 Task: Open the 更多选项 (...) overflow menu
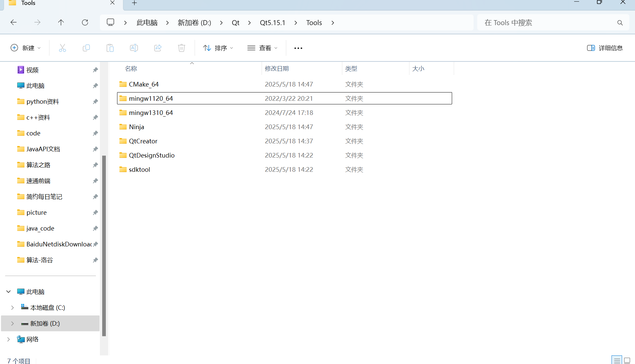(298, 48)
